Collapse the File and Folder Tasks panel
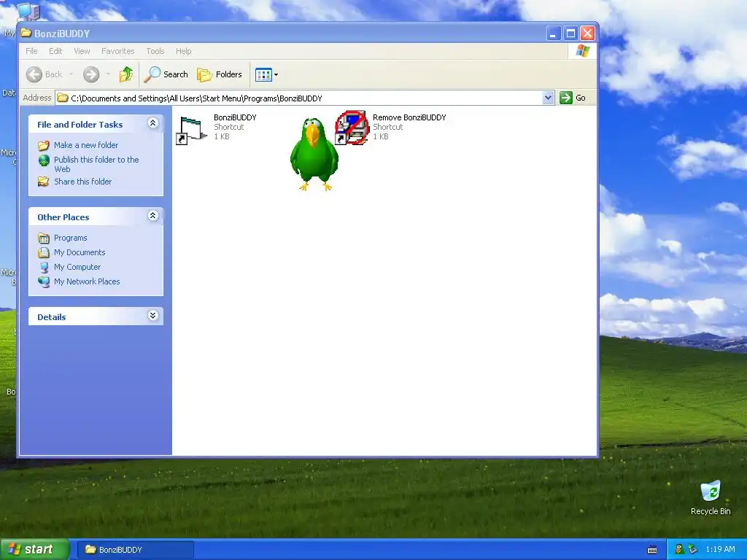 (152, 123)
